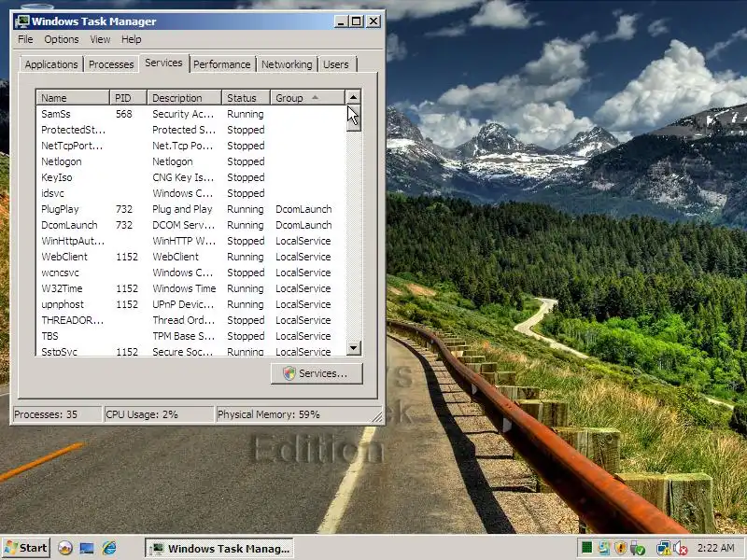Click the window resize grip corner
This screenshot has height=560, width=747.
click(x=377, y=417)
